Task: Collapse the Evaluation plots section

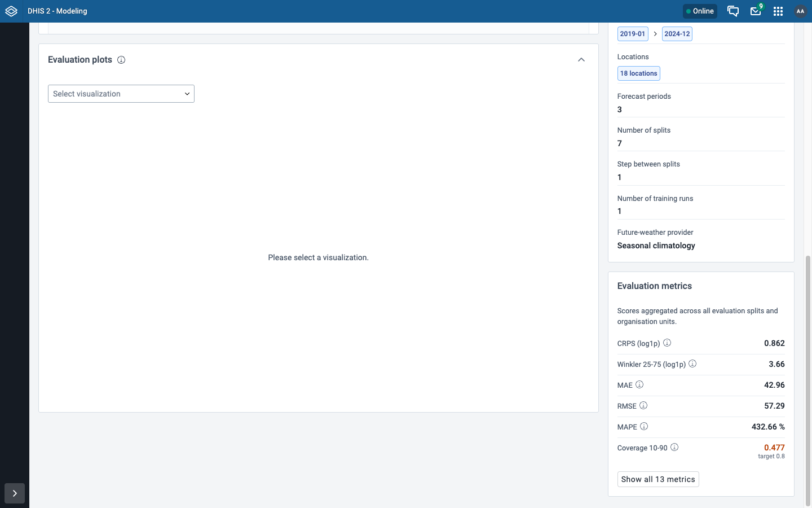Action: click(581, 60)
